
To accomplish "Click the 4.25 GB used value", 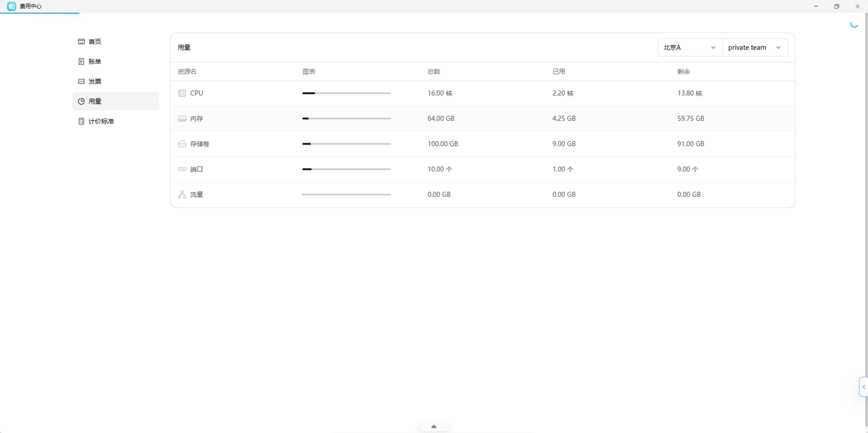I will click(564, 119).
